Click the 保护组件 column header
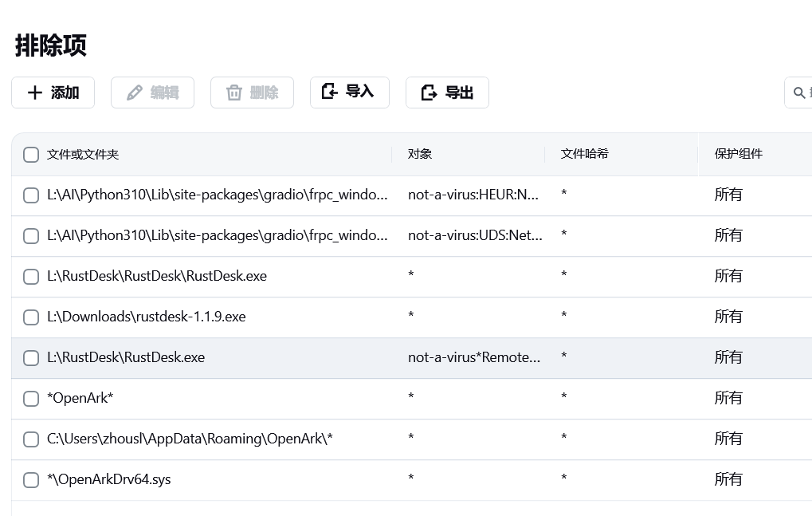The image size is (812, 516). pyautogui.click(x=739, y=154)
